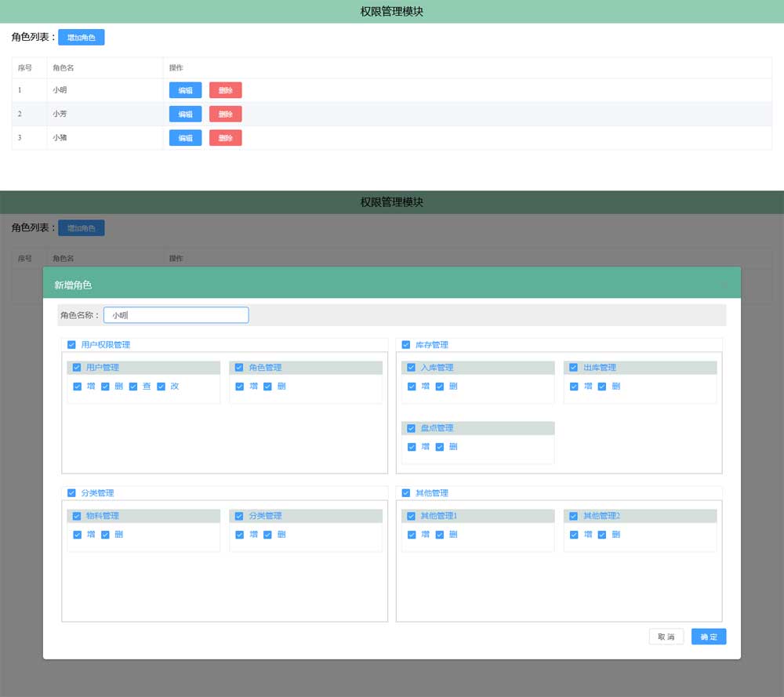784x697 pixels.
Task: Toggle the 其他管理 group checkbox
Action: click(406, 492)
